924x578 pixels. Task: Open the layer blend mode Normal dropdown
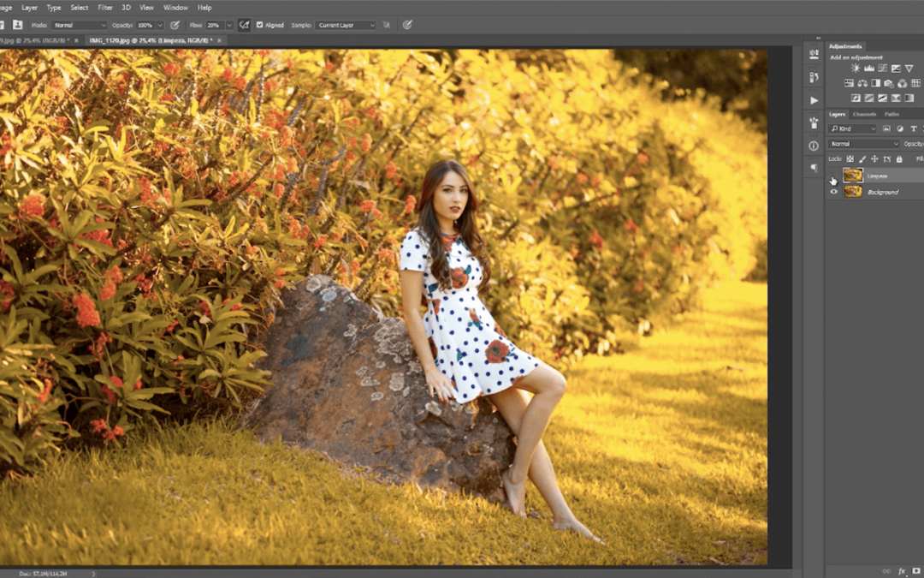pyautogui.click(x=863, y=144)
